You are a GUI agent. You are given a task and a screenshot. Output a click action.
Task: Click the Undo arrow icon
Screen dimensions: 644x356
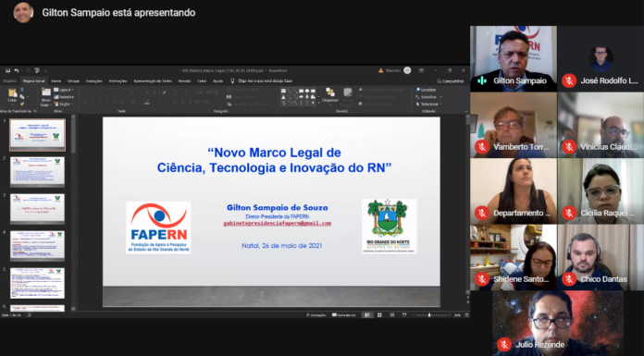click(x=16, y=70)
